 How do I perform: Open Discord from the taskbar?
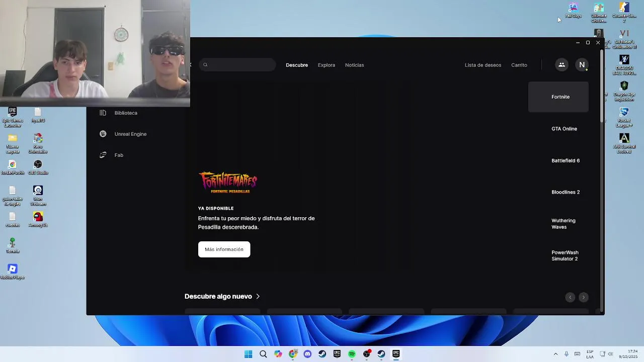click(307, 354)
